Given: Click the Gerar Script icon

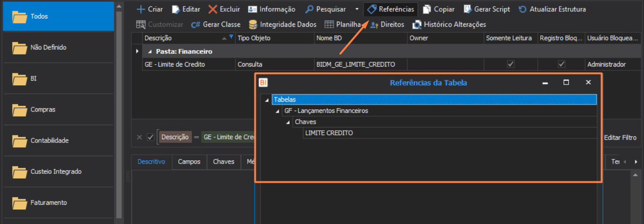Looking at the screenshot, I should click(468, 9).
